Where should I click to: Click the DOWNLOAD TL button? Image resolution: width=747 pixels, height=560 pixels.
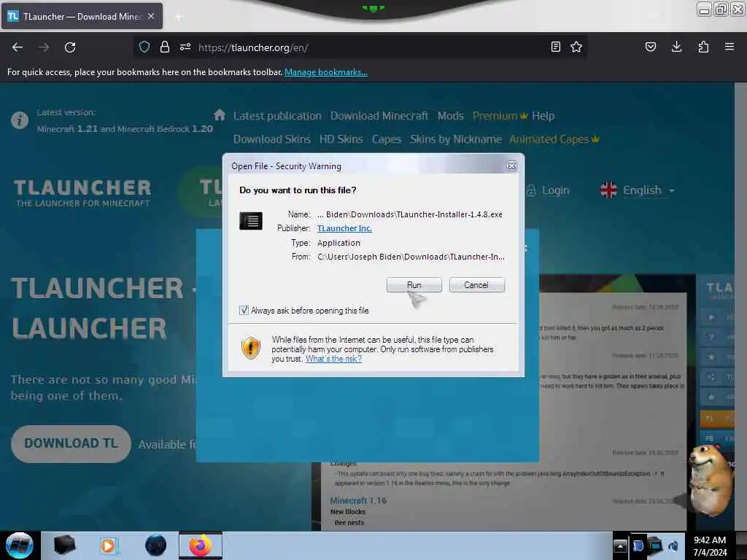pyautogui.click(x=71, y=443)
